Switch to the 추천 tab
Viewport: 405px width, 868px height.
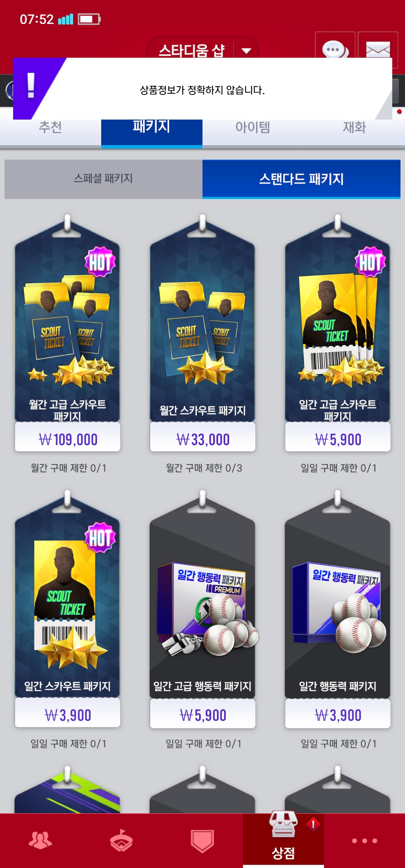[51, 127]
